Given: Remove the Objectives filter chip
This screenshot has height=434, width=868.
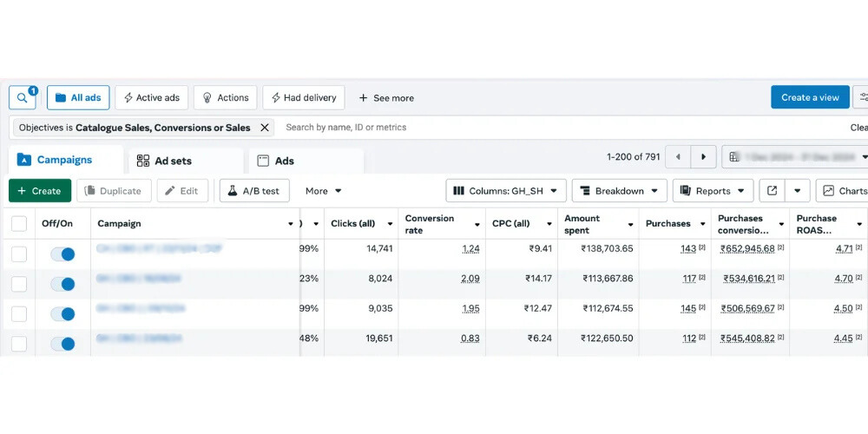Looking at the screenshot, I should pos(265,128).
